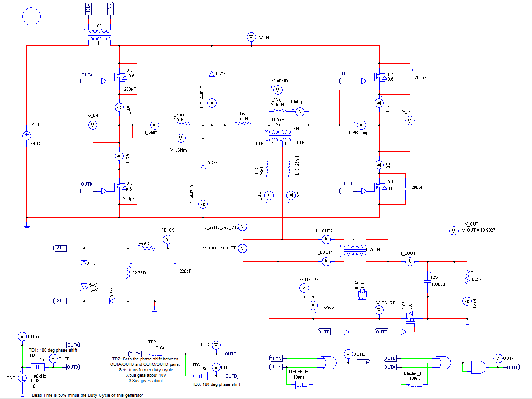The height and width of the screenshot is (399, 532).
Task: Click the I_LOUT2 ammeter
Action: pos(326,239)
